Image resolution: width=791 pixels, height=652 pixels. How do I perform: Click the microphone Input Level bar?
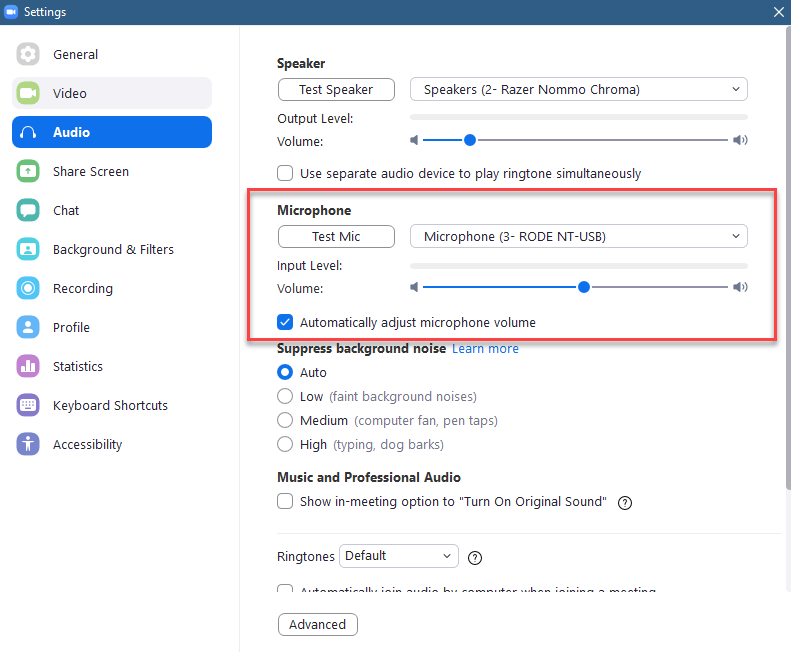pyautogui.click(x=579, y=265)
